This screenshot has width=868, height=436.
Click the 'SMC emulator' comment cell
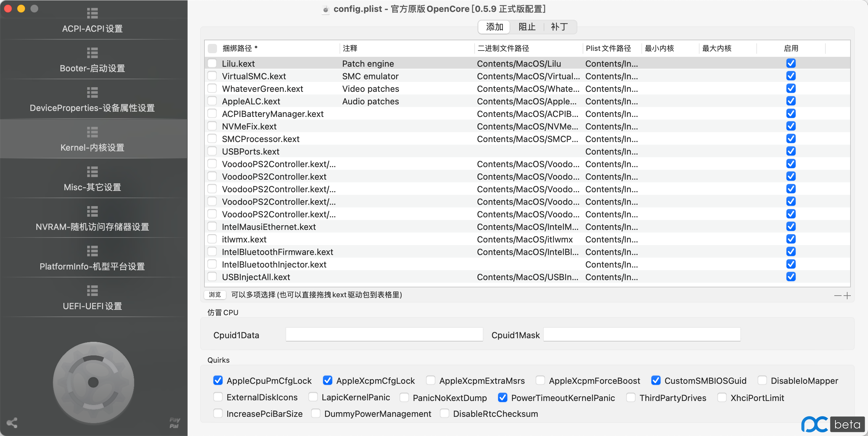[x=370, y=76]
